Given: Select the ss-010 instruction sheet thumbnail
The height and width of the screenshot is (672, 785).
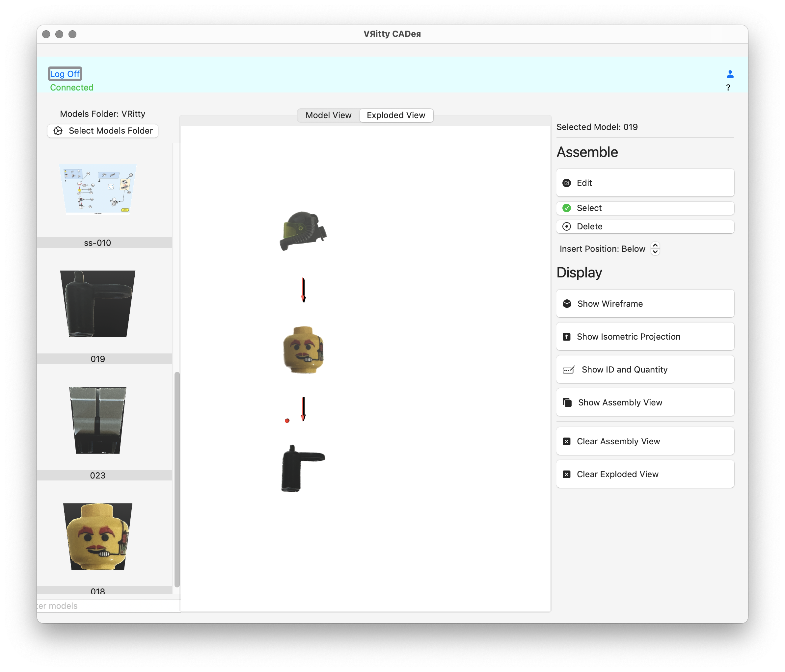Looking at the screenshot, I should click(98, 189).
